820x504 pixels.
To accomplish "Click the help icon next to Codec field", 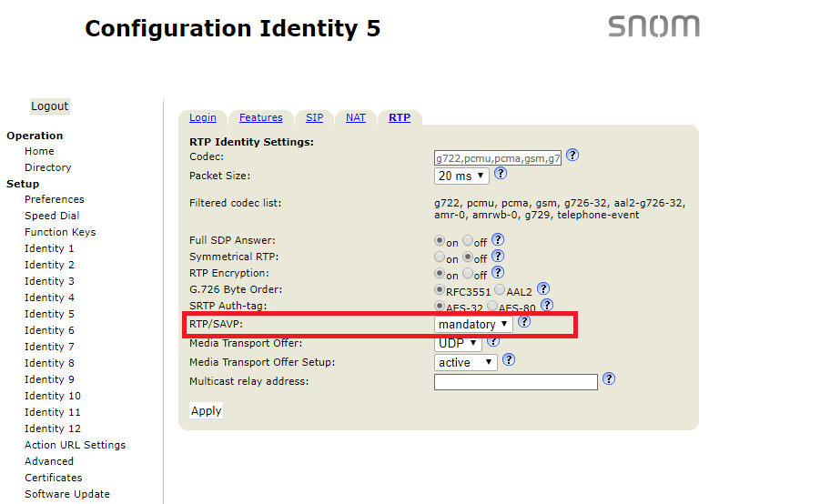I will tap(572, 156).
